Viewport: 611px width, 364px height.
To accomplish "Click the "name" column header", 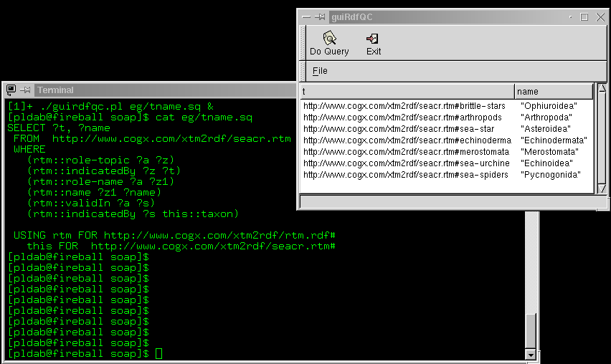I will [554, 92].
